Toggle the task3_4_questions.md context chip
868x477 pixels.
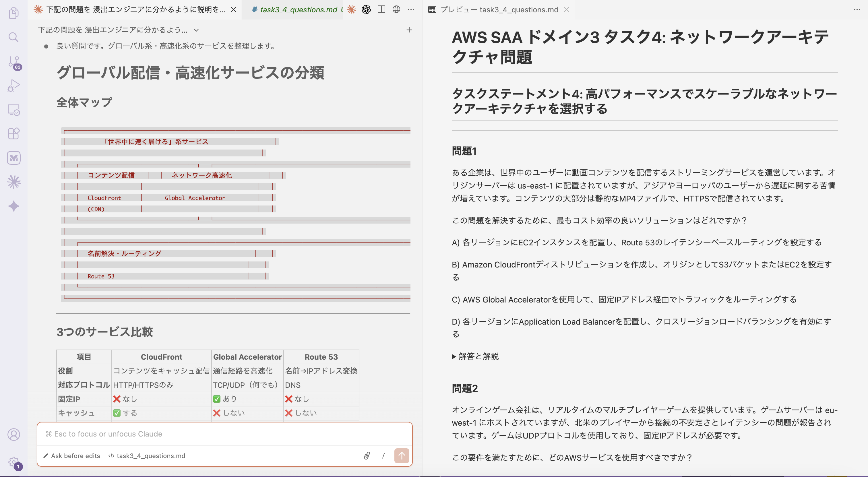coord(147,456)
